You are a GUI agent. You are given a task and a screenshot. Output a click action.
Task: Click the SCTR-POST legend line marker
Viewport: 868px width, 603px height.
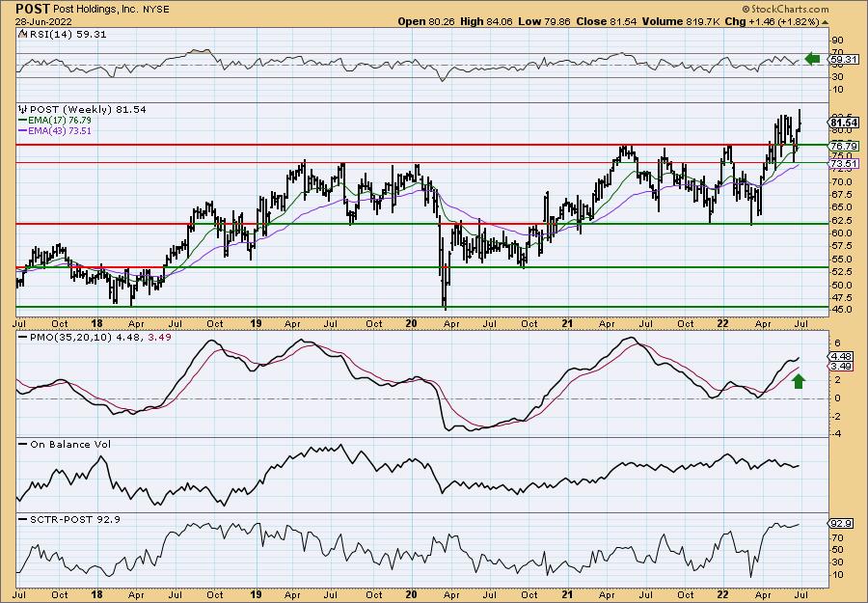(23, 520)
